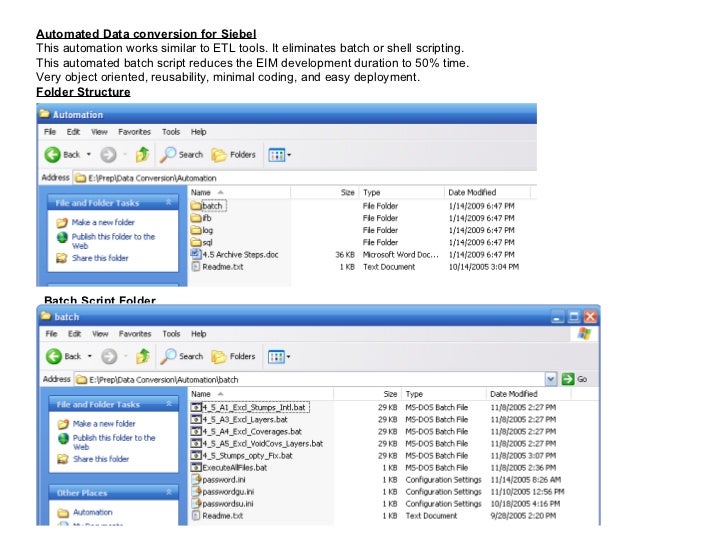Open Back history dropdown in batch window
Viewport: 728px width, 546px height.
click(90, 356)
